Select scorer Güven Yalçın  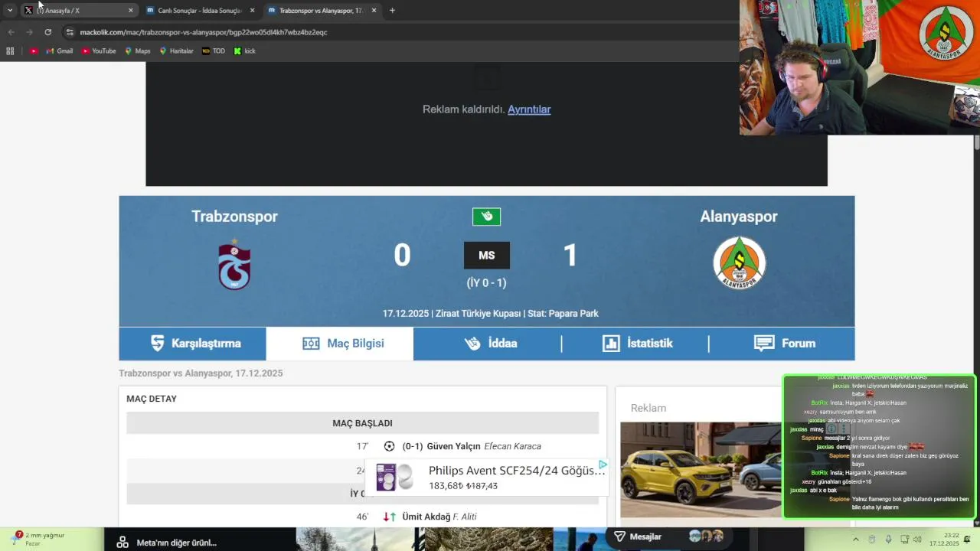click(453, 446)
